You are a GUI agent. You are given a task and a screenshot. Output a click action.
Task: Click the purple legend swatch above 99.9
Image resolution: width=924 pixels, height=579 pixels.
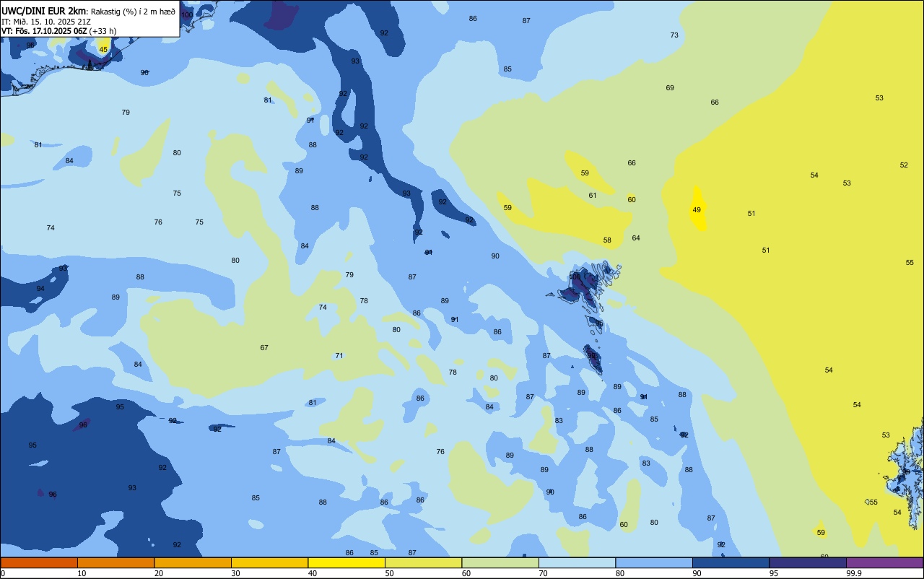pos(884,562)
